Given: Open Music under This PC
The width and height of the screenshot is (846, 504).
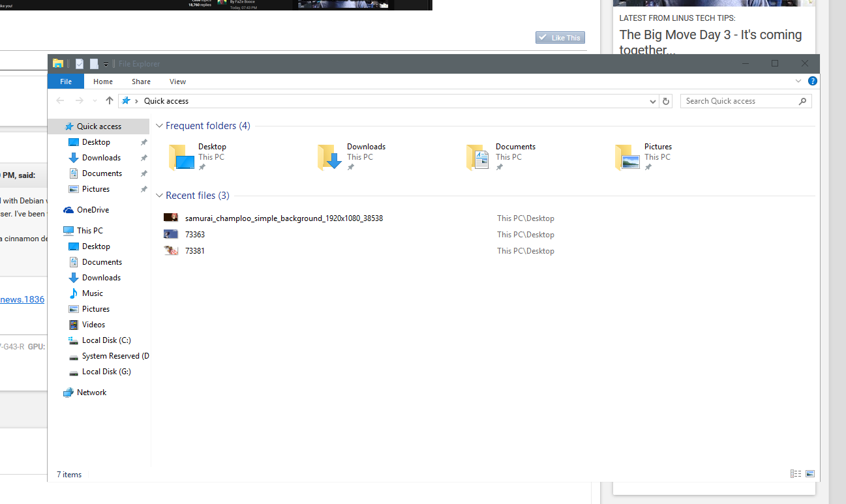Looking at the screenshot, I should pos(93,293).
